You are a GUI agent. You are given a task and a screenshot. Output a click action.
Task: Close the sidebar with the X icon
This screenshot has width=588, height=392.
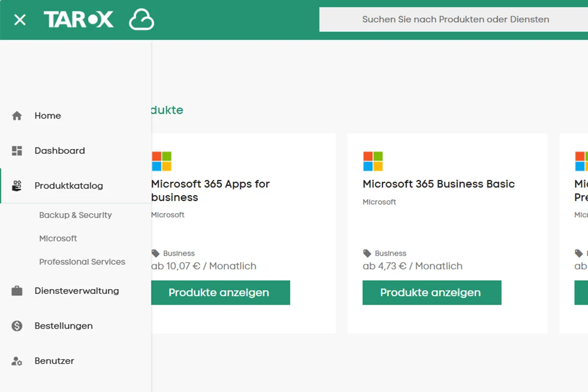[20, 20]
